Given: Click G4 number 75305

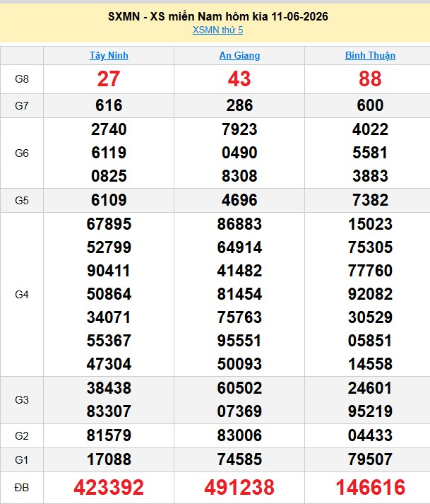Looking at the screenshot, I should (x=370, y=247).
